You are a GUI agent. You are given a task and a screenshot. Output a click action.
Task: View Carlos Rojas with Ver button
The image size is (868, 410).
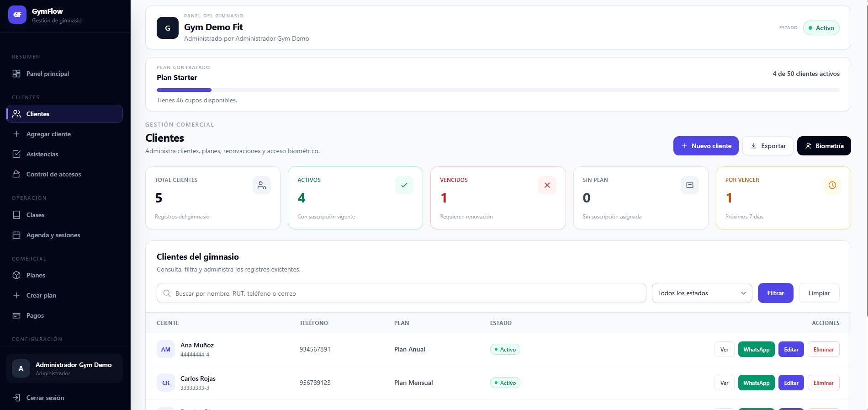[x=725, y=383]
